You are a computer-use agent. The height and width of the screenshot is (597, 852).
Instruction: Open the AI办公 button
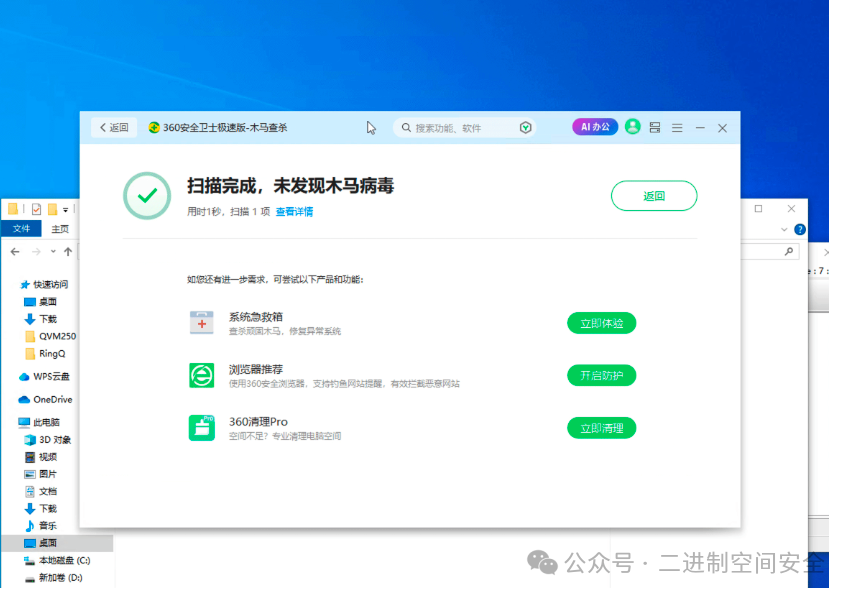[x=595, y=127]
